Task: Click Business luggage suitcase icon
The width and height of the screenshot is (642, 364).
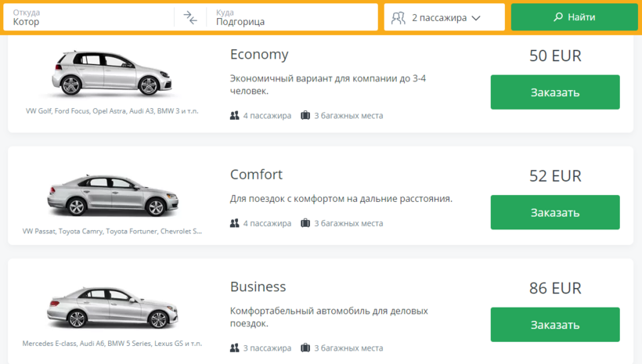Action: (305, 348)
